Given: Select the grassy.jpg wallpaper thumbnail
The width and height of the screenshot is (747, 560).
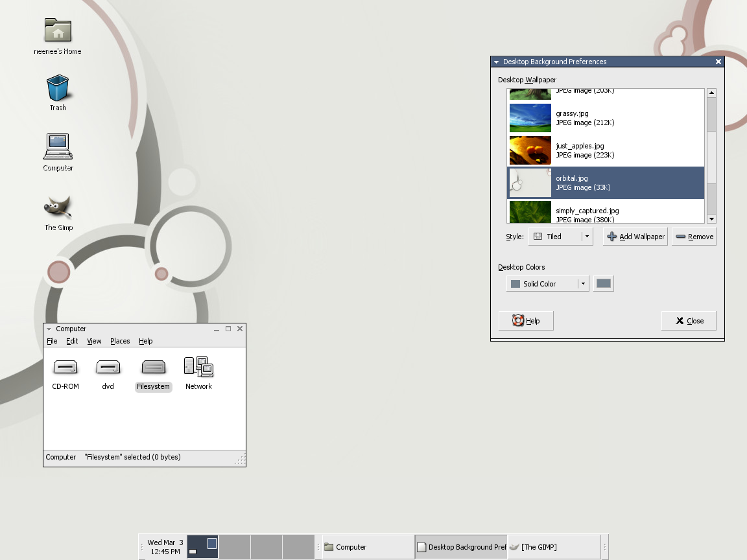Looking at the screenshot, I should pos(530,118).
